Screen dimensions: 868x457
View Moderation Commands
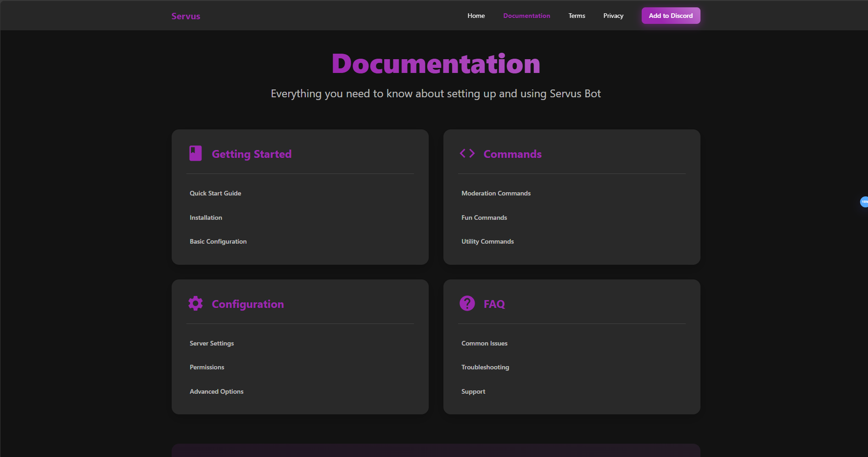click(x=496, y=193)
